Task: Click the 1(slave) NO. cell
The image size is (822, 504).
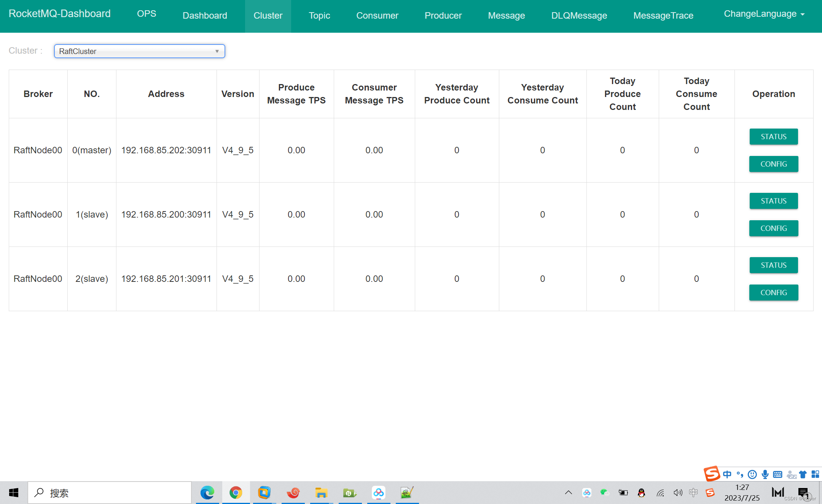Action: (92, 215)
